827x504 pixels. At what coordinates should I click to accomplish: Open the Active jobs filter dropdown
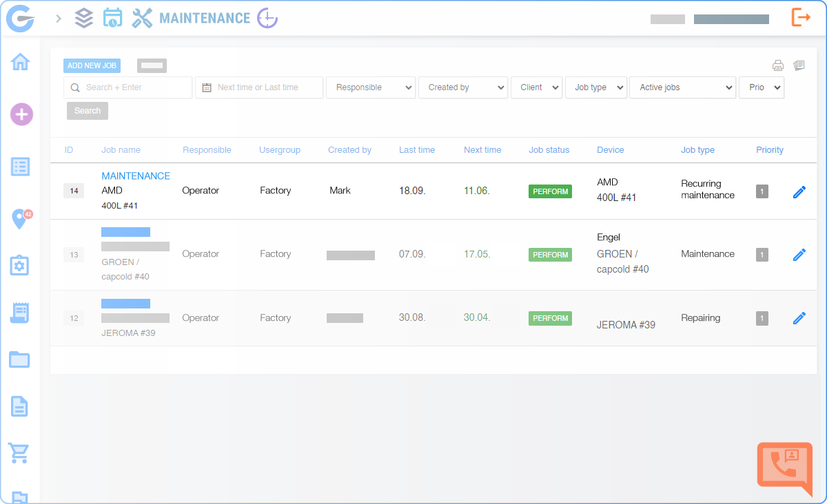pos(682,87)
